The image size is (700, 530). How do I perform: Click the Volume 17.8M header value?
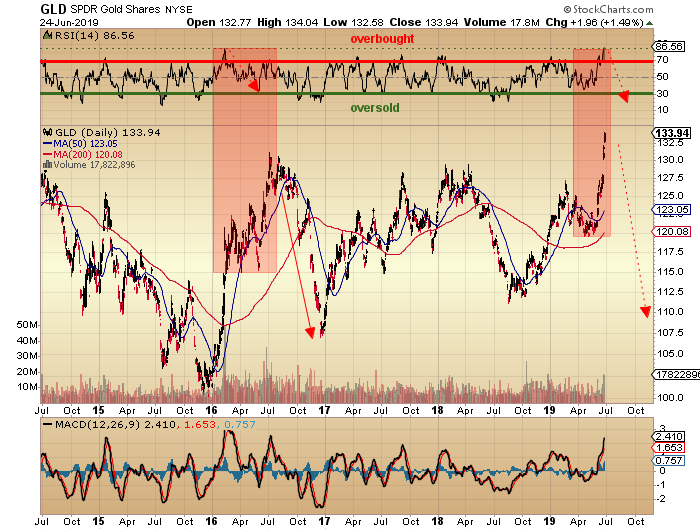(x=502, y=22)
